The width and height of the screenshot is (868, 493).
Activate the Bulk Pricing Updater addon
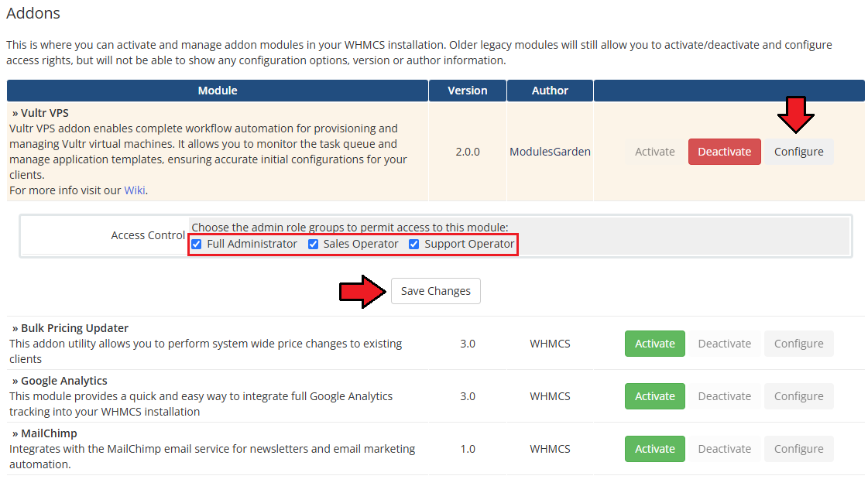655,344
